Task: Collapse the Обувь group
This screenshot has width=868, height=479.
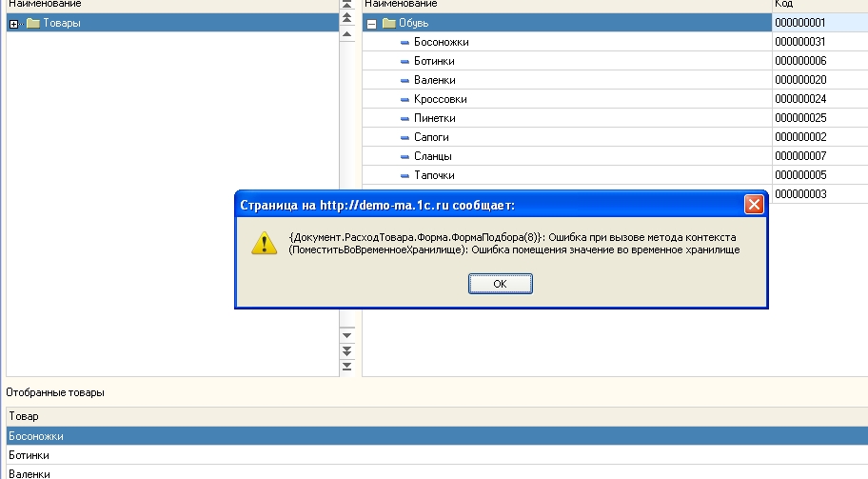Action: click(x=372, y=23)
